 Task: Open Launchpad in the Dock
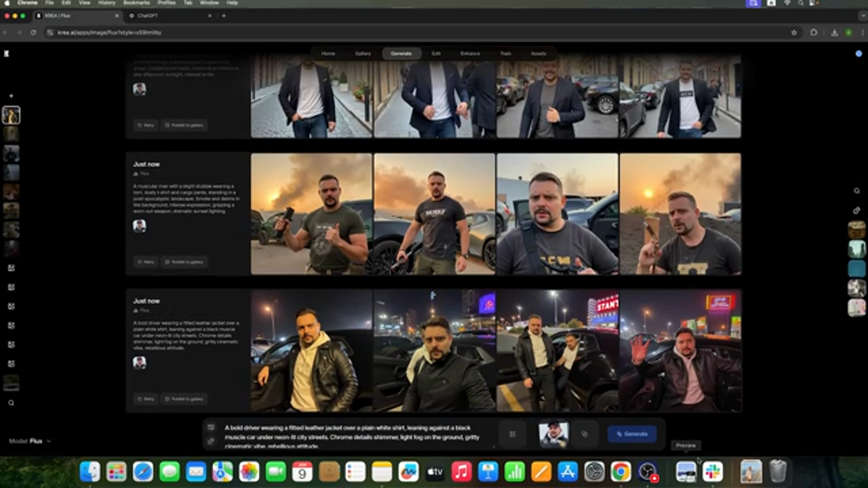click(117, 471)
